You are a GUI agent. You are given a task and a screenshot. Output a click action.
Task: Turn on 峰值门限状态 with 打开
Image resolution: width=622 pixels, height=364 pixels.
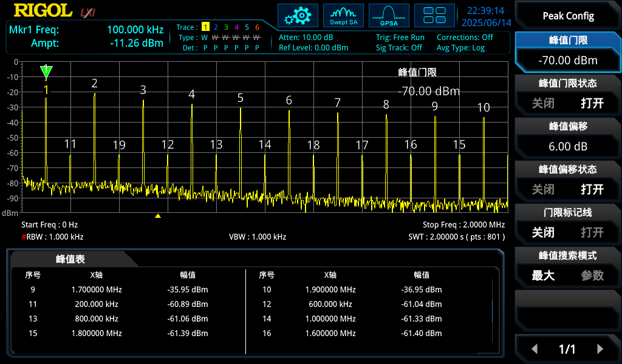[592, 103]
